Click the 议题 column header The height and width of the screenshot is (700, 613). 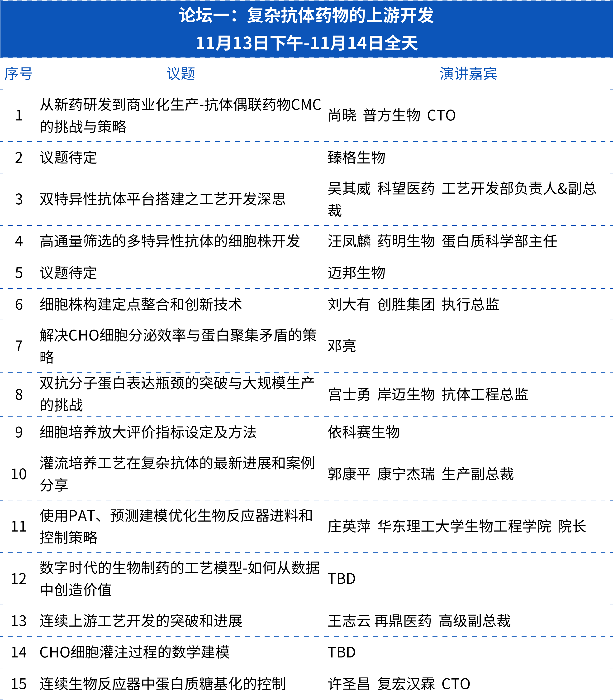tap(181, 74)
